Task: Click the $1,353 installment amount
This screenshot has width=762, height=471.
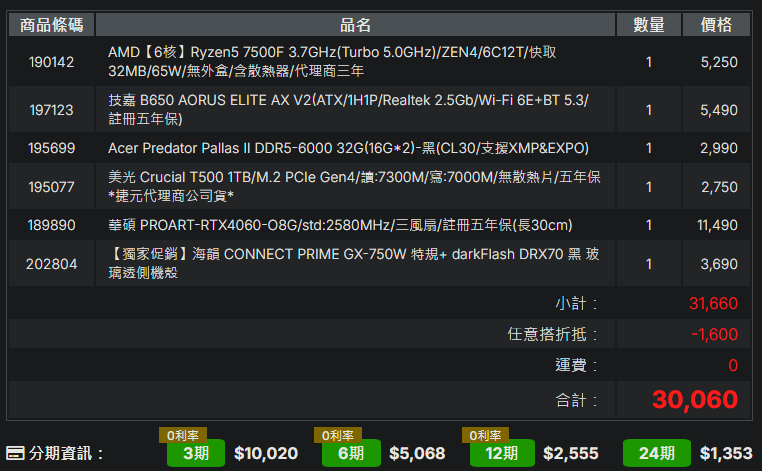Action: 726,453
